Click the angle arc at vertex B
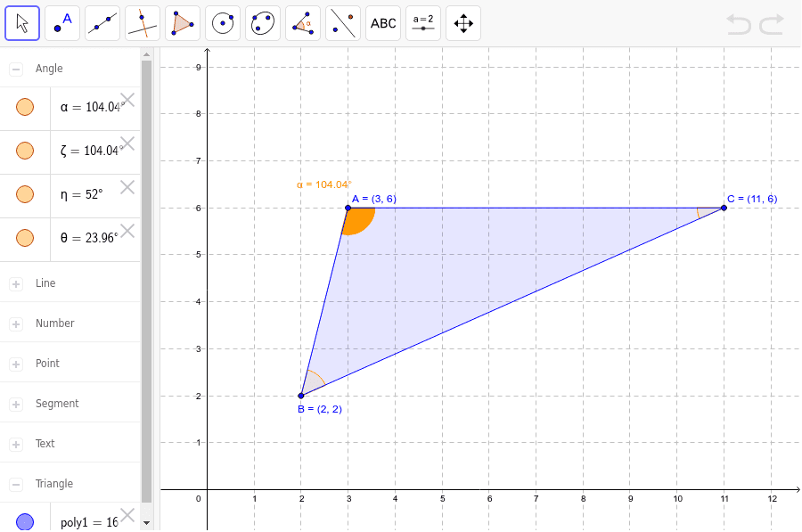This screenshot has width=802, height=532. tap(313, 381)
